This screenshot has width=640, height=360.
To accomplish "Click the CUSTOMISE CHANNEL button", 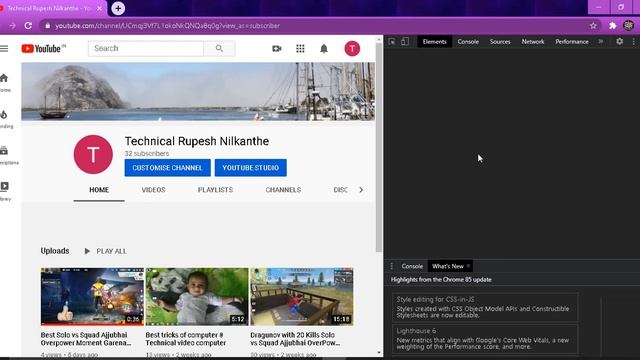I will pyautogui.click(x=167, y=168).
